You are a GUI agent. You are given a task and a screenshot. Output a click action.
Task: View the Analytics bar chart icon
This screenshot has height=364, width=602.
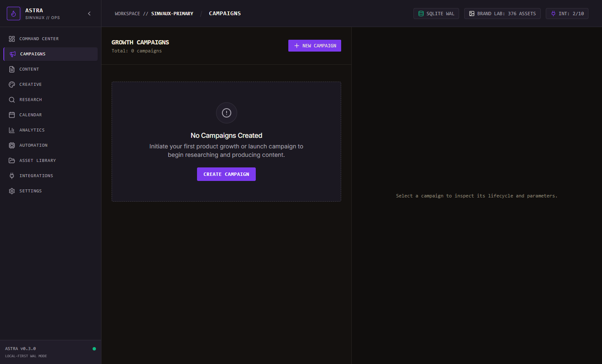pyautogui.click(x=12, y=130)
